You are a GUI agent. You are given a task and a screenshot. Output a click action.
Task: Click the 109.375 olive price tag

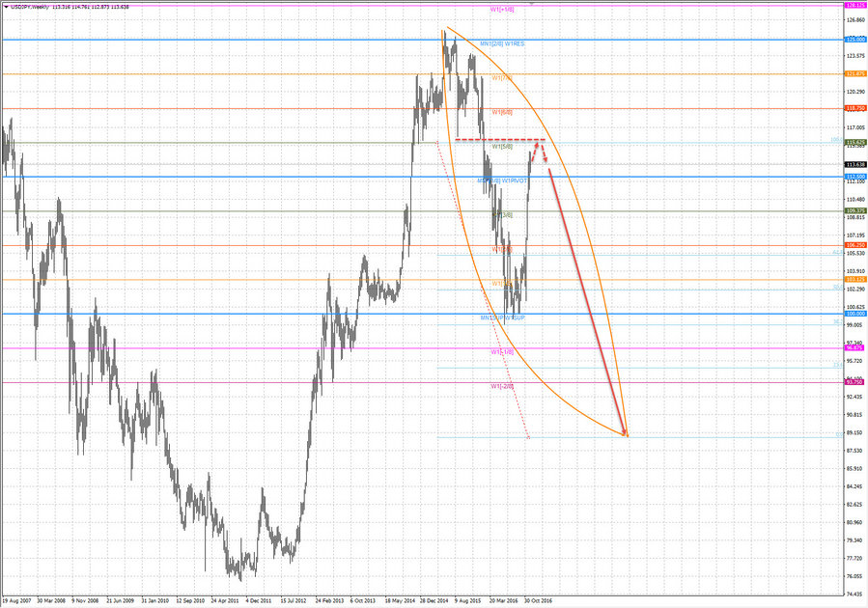(854, 210)
